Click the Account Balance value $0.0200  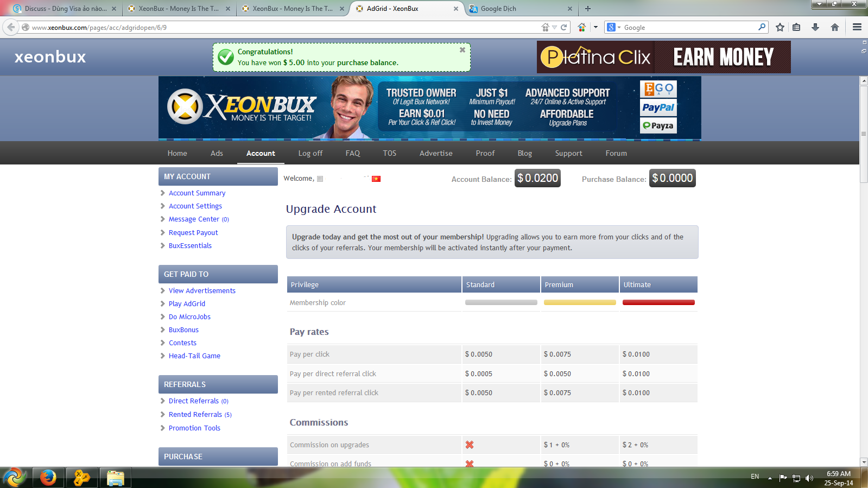pyautogui.click(x=537, y=178)
